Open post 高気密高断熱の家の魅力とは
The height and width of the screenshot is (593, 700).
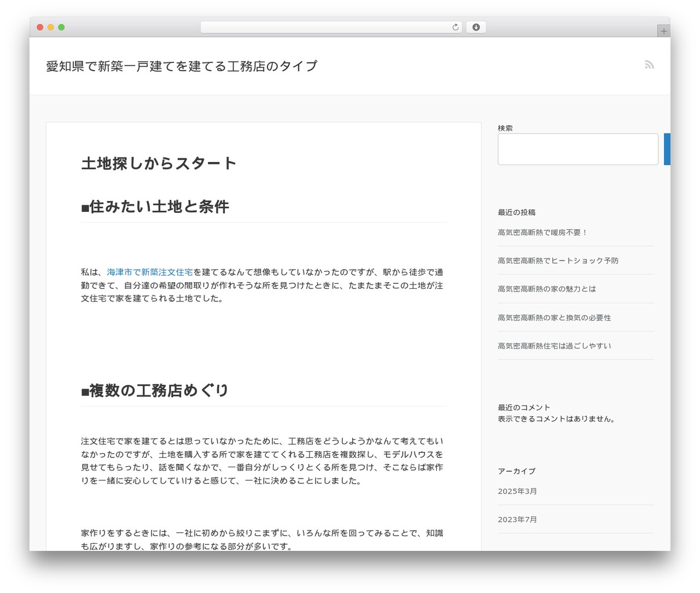point(547,289)
